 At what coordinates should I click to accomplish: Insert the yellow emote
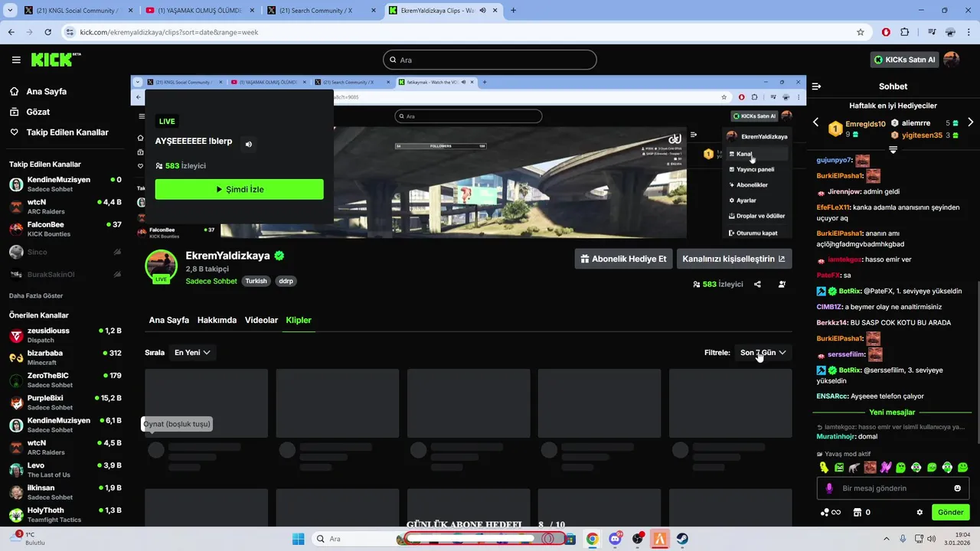(x=824, y=467)
